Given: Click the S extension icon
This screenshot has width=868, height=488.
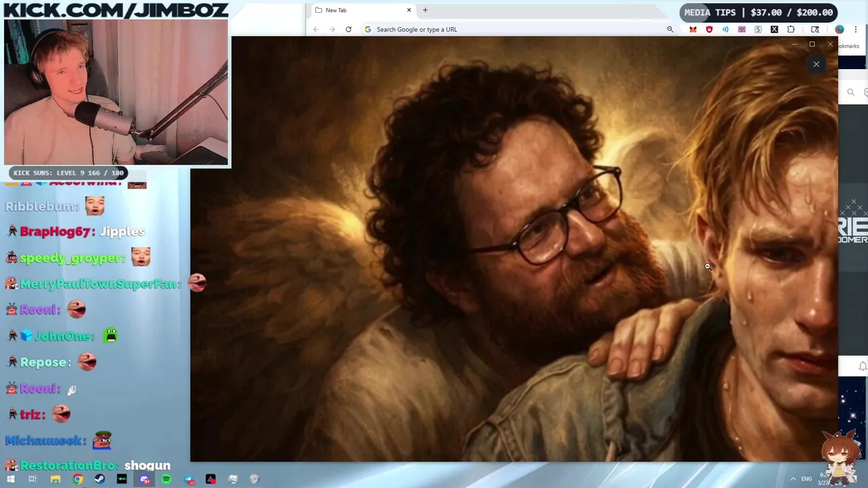Looking at the screenshot, I should (x=758, y=29).
